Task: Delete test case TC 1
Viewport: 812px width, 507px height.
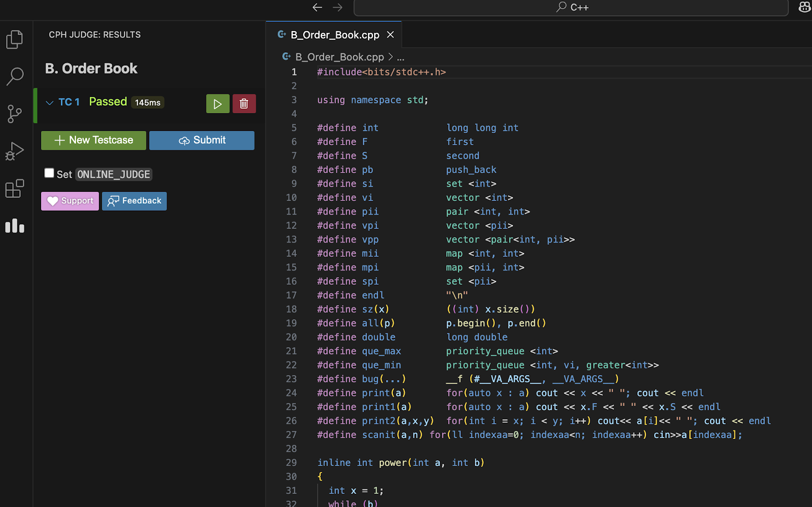Action: (244, 104)
